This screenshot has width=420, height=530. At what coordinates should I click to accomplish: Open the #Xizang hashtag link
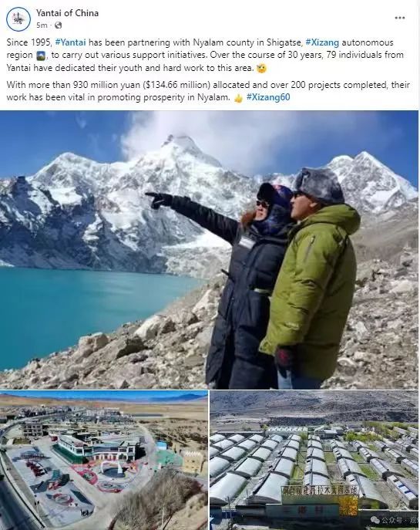pos(322,42)
